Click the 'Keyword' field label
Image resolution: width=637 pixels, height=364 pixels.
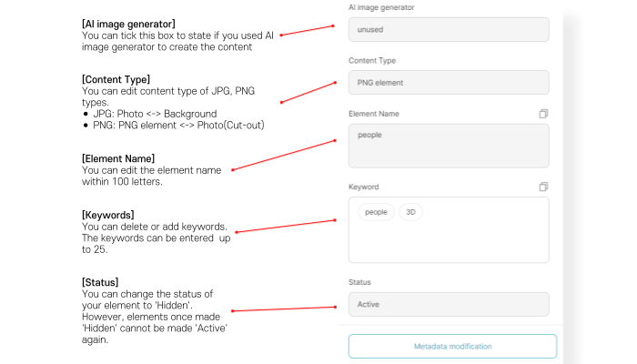[x=364, y=187]
